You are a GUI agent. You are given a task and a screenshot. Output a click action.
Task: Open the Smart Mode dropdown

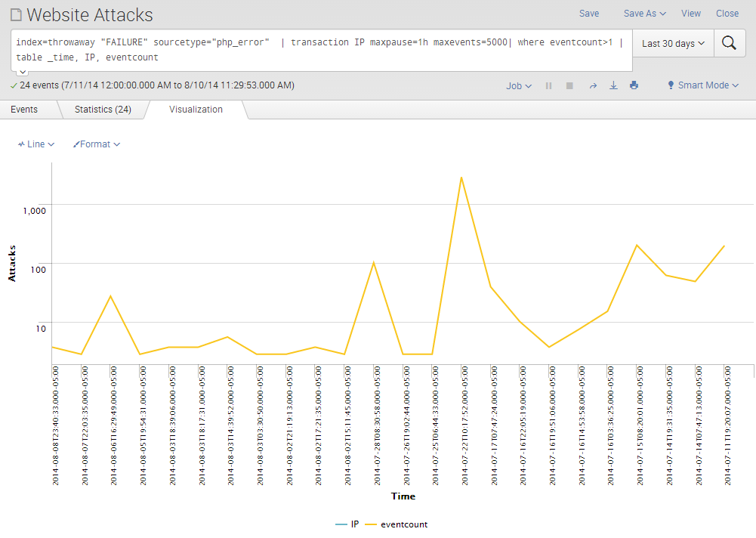[x=702, y=85]
